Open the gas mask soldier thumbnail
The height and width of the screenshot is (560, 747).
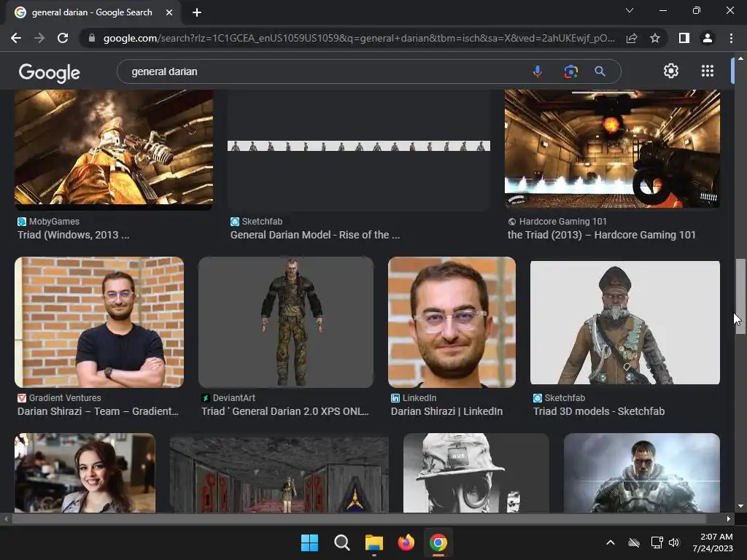476,472
